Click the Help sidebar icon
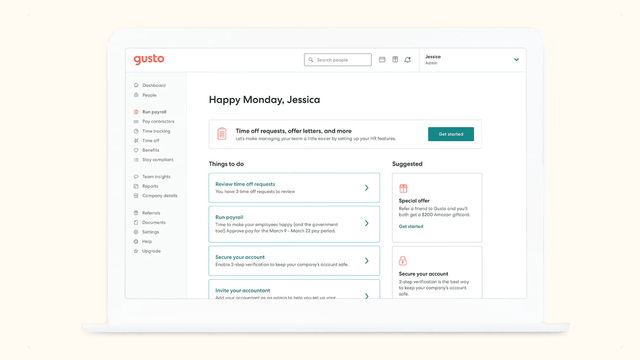640x360 pixels. [x=136, y=241]
